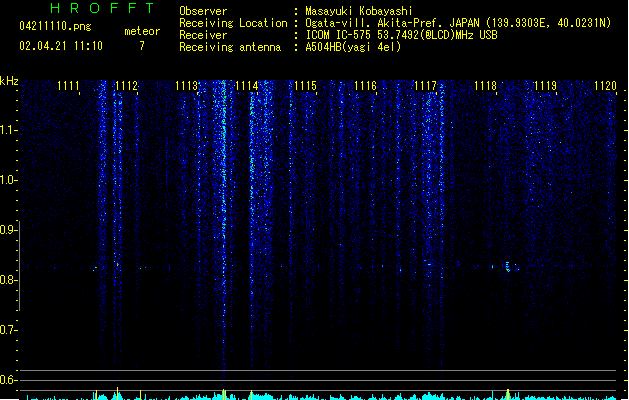
Task: Click the 1.0 kHz axis tick label
Action: [x=8, y=179]
